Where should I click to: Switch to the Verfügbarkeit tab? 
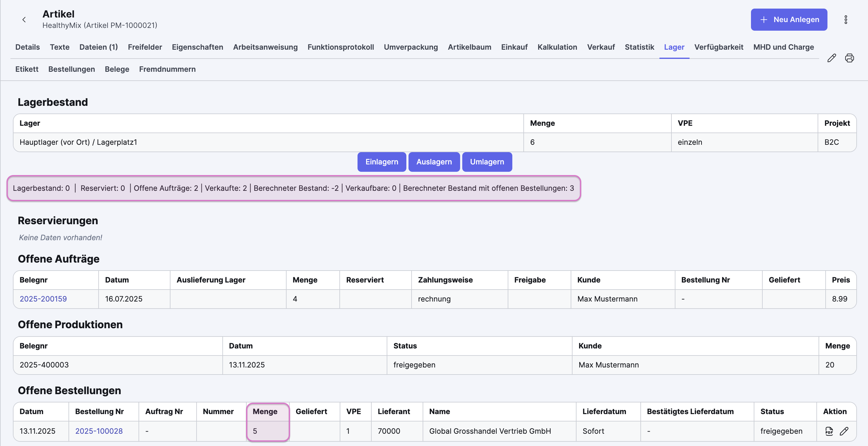pos(718,47)
